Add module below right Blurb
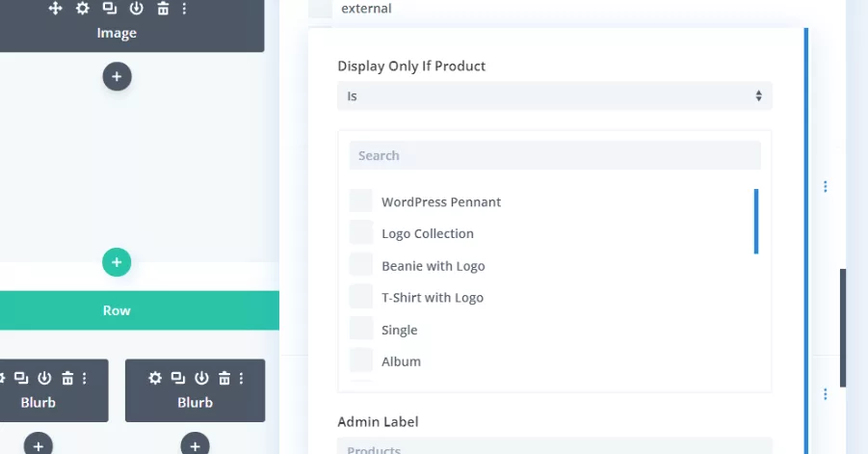This screenshot has width=868, height=454. 195,444
